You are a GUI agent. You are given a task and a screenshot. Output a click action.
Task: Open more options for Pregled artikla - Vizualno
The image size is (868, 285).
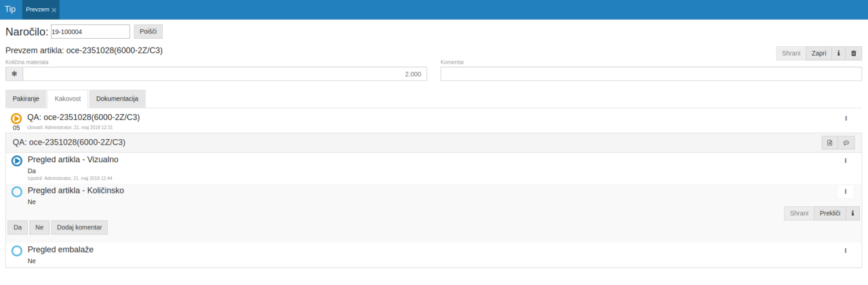[x=846, y=161]
